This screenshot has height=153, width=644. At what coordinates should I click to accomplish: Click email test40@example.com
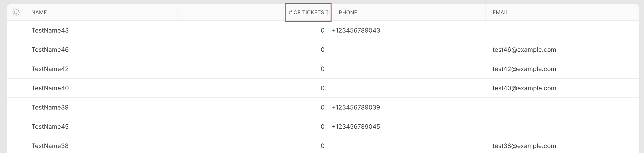tap(524, 88)
